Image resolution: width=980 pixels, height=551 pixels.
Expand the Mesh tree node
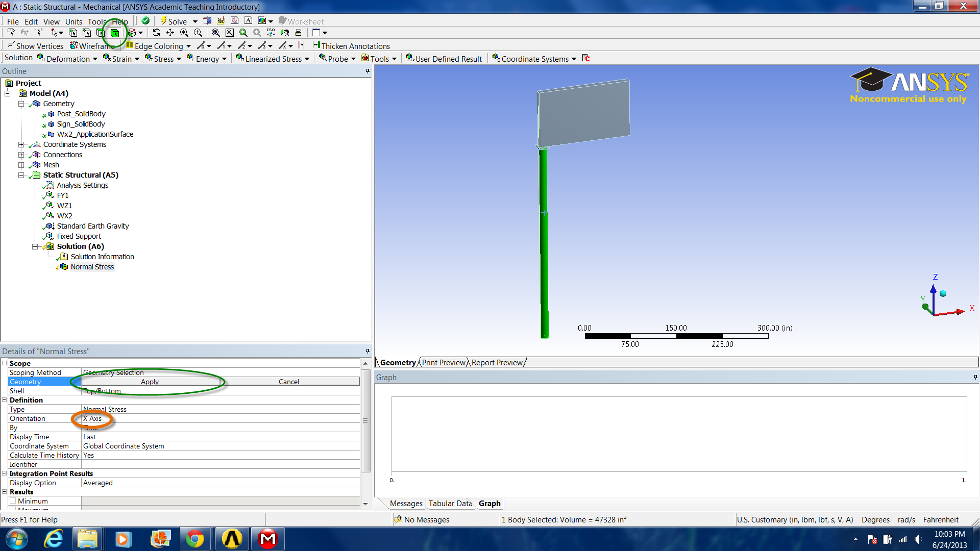click(x=21, y=165)
